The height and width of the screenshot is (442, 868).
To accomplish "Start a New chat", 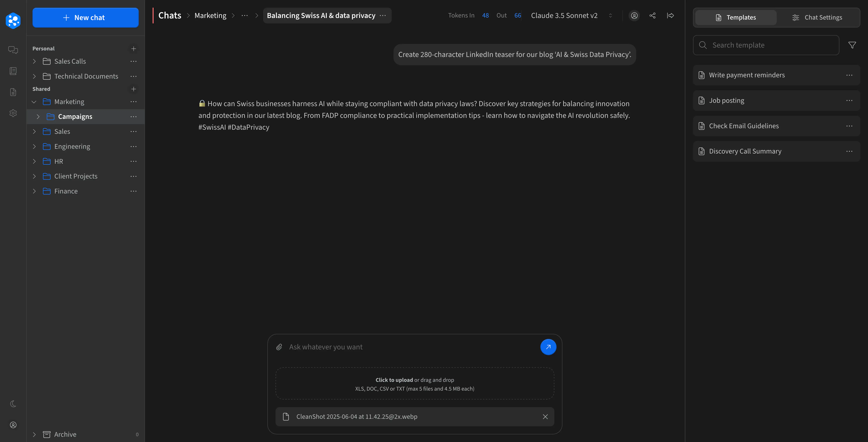I will (x=85, y=18).
